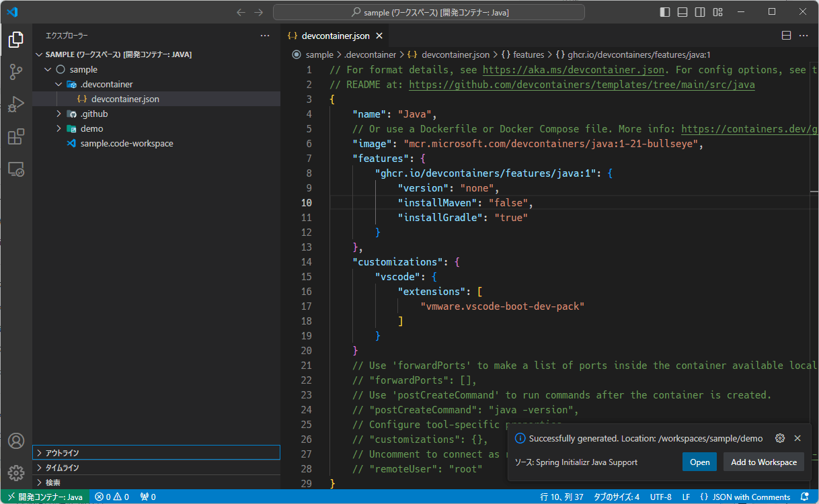Toggle the bottom panel layout icon
Screen dimensions: 819x504
(x=682, y=12)
